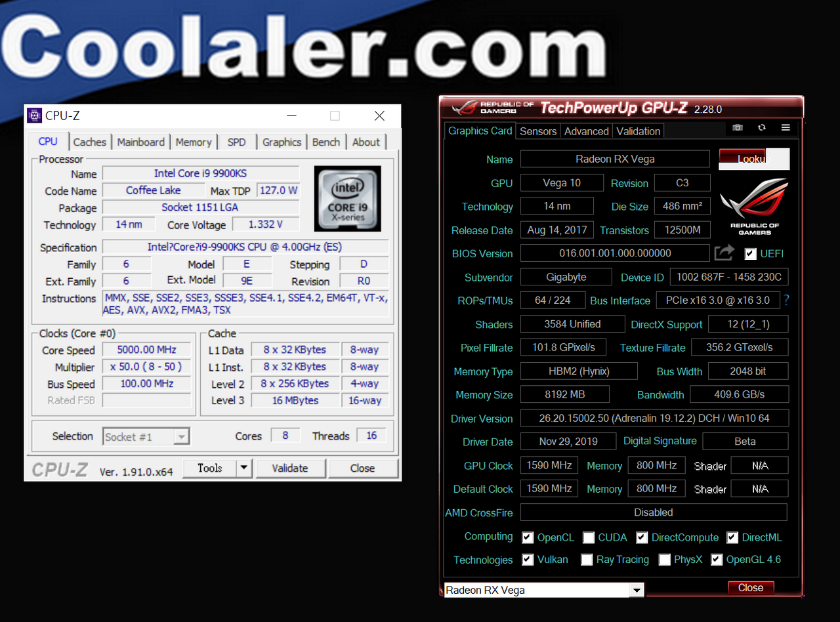The width and height of the screenshot is (840, 622).
Task: Switch to the Memory tab in CPU-Z
Action: point(194,142)
